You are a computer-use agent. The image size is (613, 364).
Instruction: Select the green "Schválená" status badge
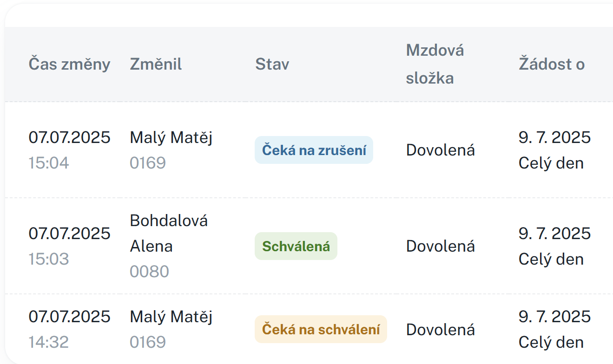[296, 246]
